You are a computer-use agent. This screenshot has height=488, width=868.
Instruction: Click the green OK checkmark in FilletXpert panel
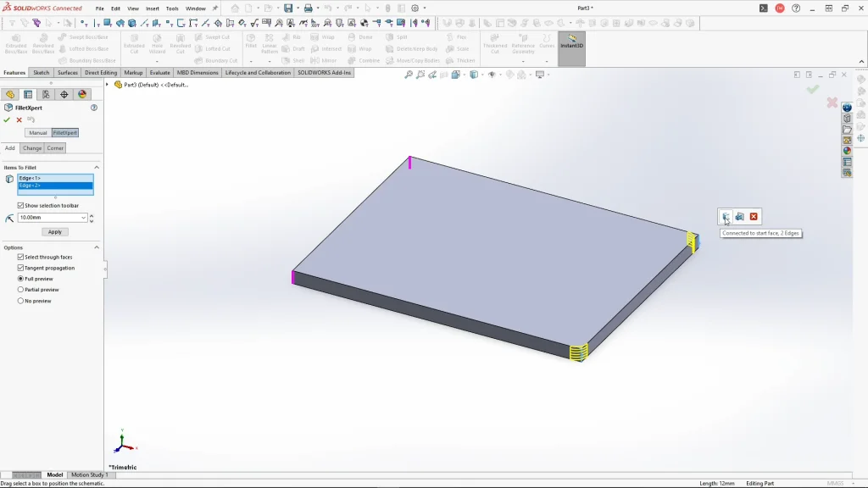pos(7,119)
